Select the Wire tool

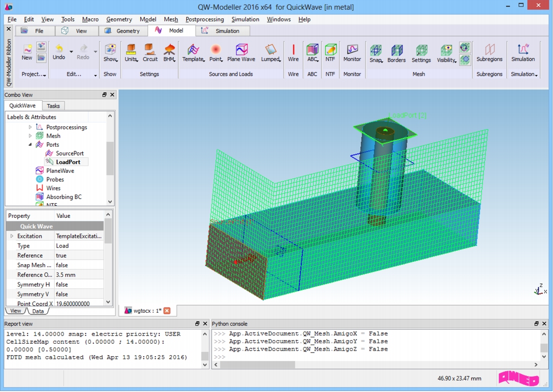click(x=293, y=53)
